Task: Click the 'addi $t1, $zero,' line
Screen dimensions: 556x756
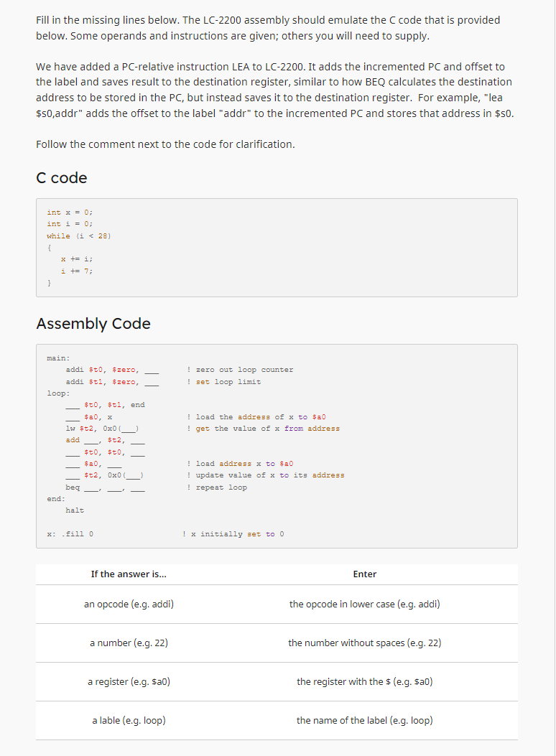Action: tap(112, 382)
